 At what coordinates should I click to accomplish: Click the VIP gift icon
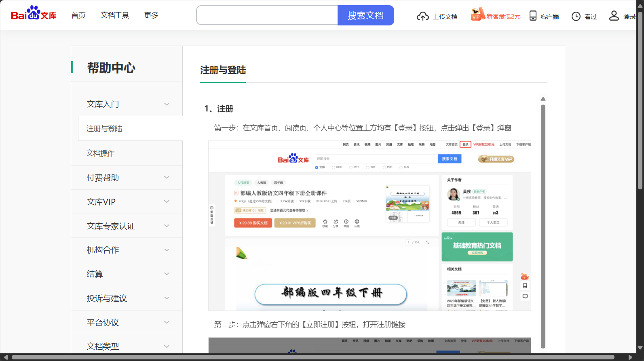(478, 14)
